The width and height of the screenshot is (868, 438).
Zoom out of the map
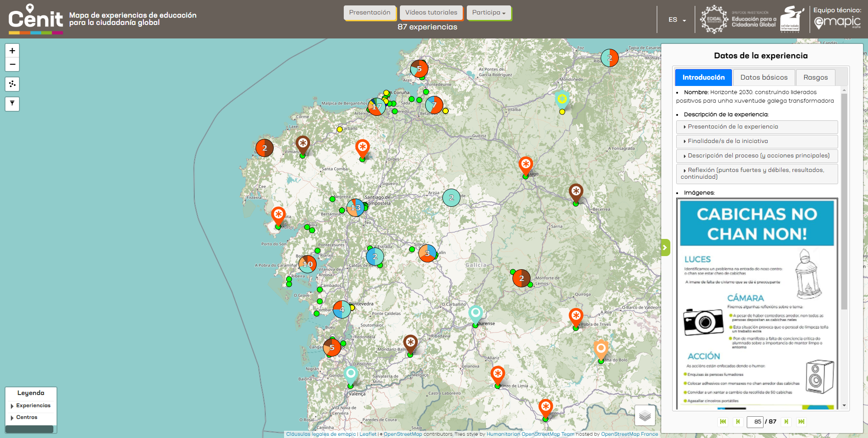coord(12,65)
